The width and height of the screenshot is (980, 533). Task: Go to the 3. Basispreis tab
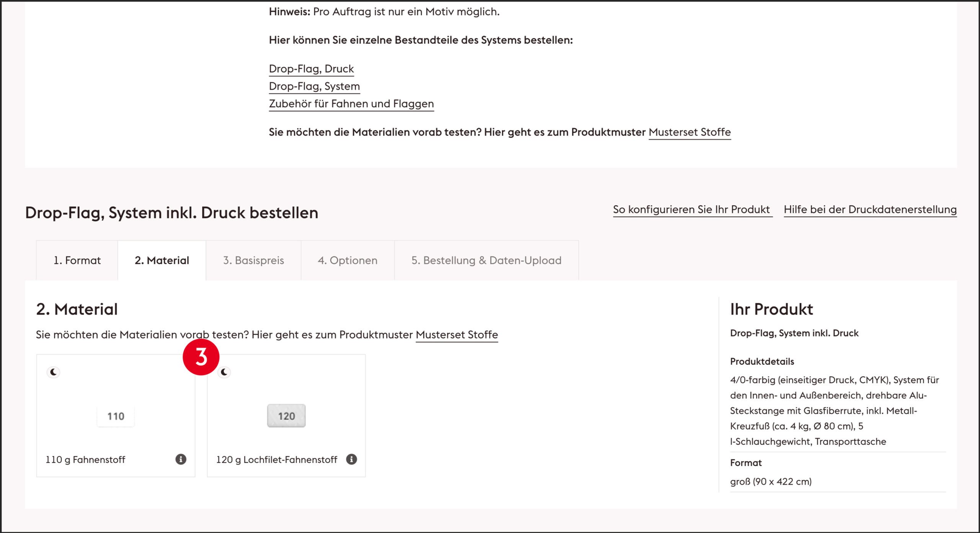[253, 260]
